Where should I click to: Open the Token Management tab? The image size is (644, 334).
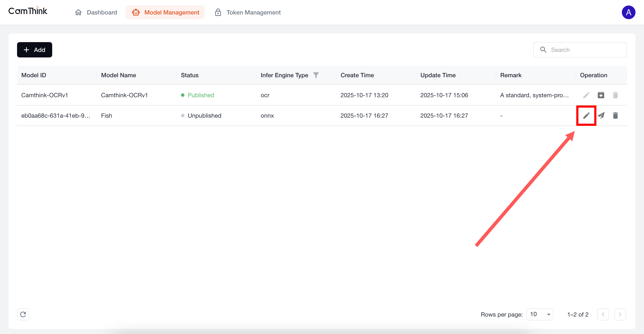coord(248,12)
